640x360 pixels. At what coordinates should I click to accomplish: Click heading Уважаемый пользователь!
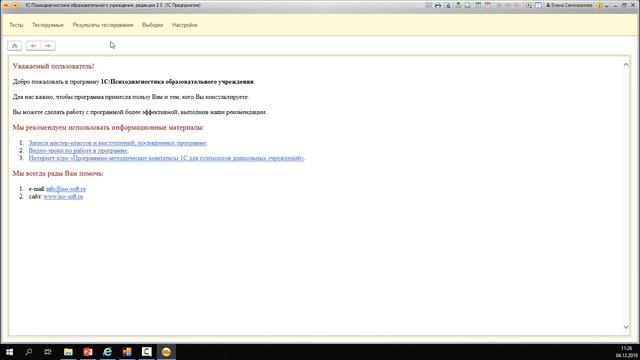(53, 66)
